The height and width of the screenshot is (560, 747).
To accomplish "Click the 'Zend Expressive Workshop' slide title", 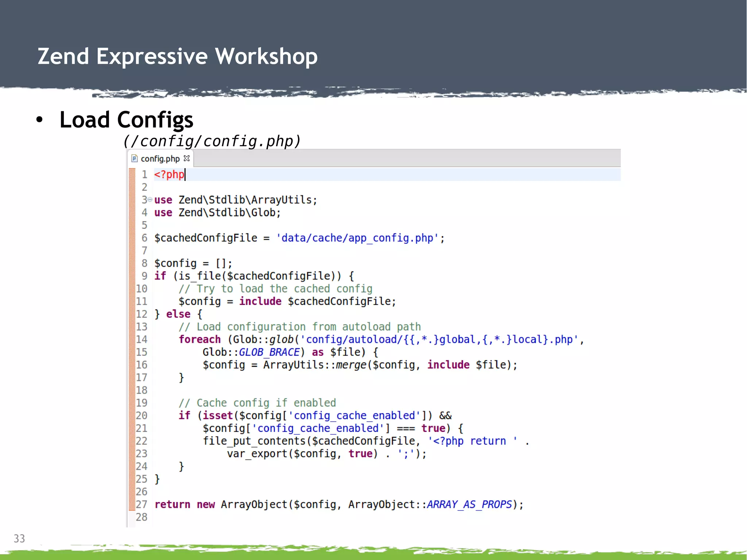I will coord(178,57).
